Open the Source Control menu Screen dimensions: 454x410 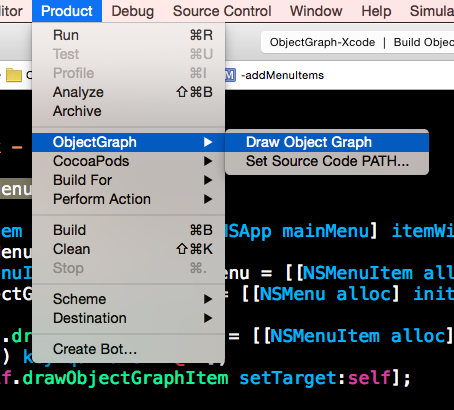click(222, 11)
